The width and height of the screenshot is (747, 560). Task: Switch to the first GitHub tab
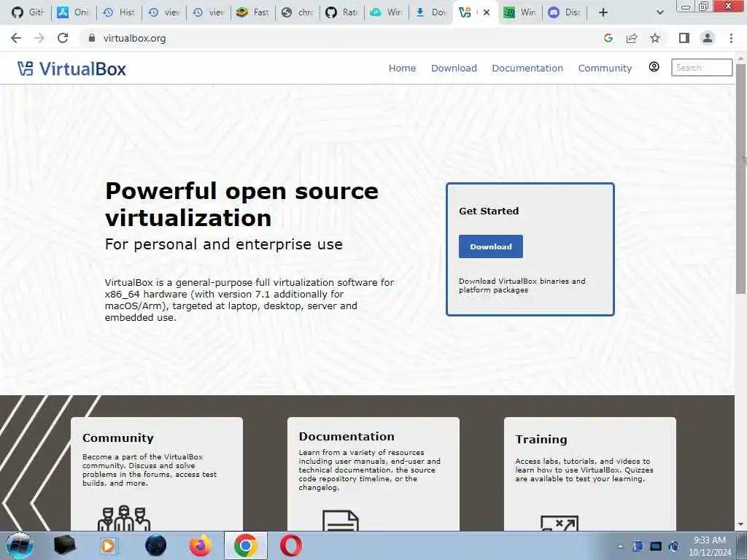27,12
